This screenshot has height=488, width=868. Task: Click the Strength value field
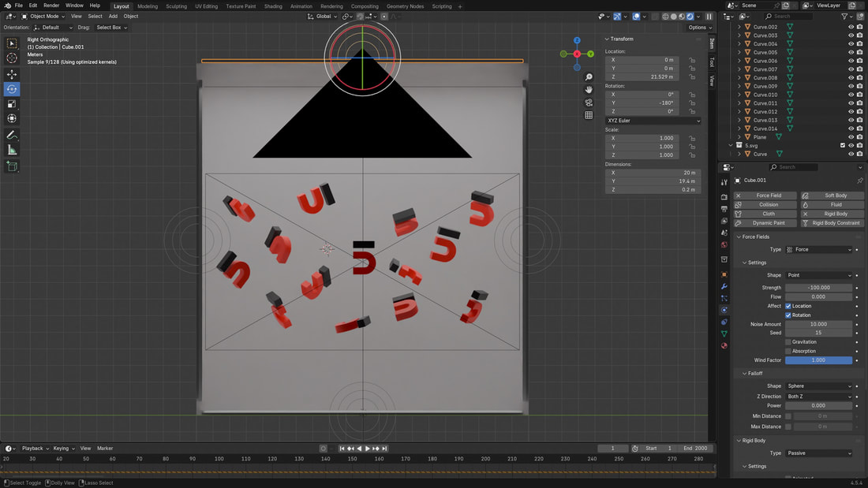click(x=818, y=288)
